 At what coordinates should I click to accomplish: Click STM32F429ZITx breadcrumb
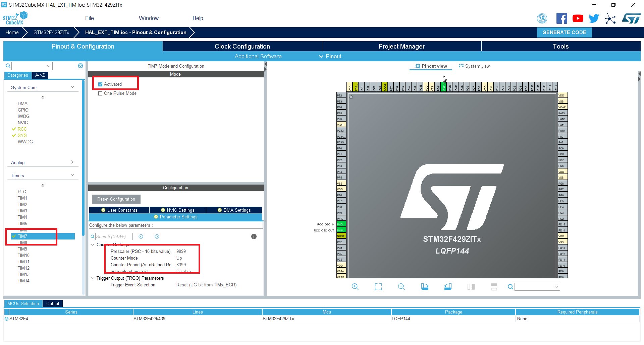[51, 32]
